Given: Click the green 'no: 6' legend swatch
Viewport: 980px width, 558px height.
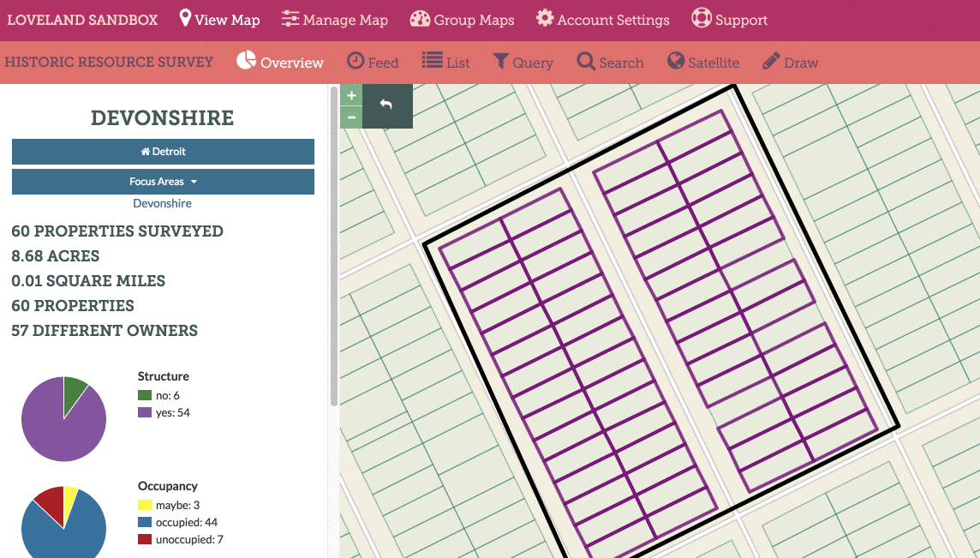Looking at the screenshot, I should [145, 395].
